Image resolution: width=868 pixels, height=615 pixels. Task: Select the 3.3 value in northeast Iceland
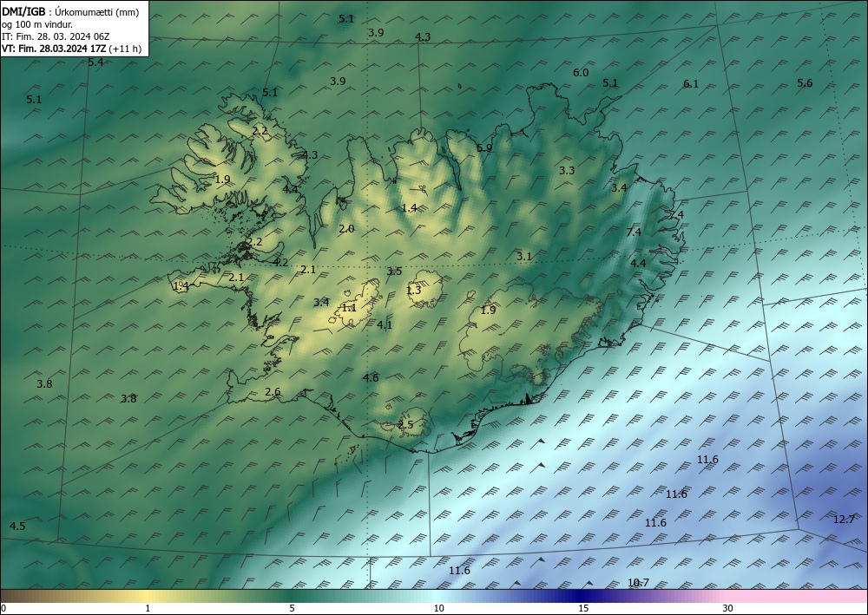567,170
